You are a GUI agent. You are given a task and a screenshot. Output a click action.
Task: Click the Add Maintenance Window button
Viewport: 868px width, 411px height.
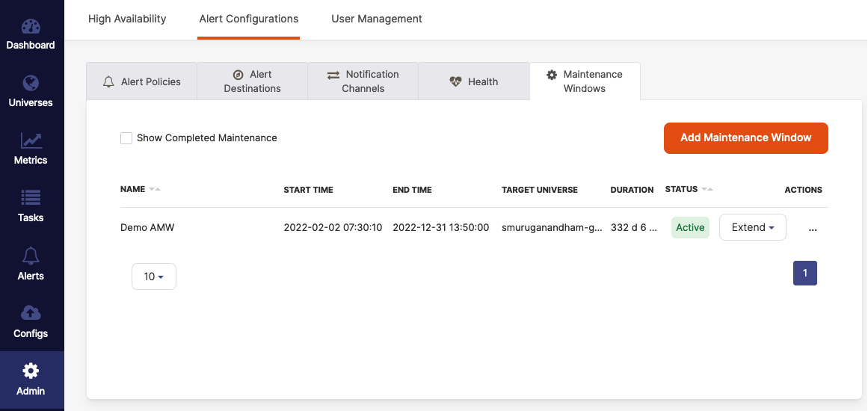pos(745,138)
